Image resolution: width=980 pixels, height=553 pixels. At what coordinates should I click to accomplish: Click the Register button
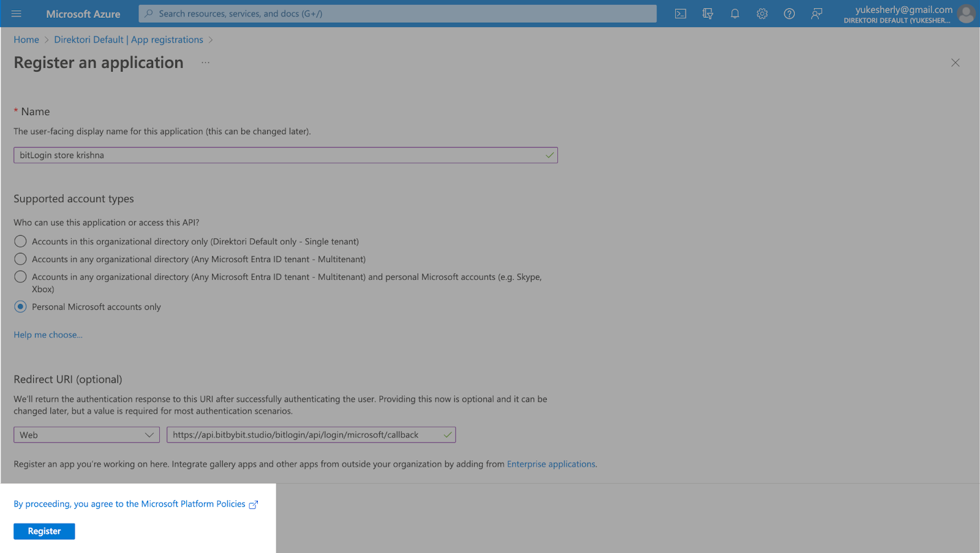[x=44, y=532]
